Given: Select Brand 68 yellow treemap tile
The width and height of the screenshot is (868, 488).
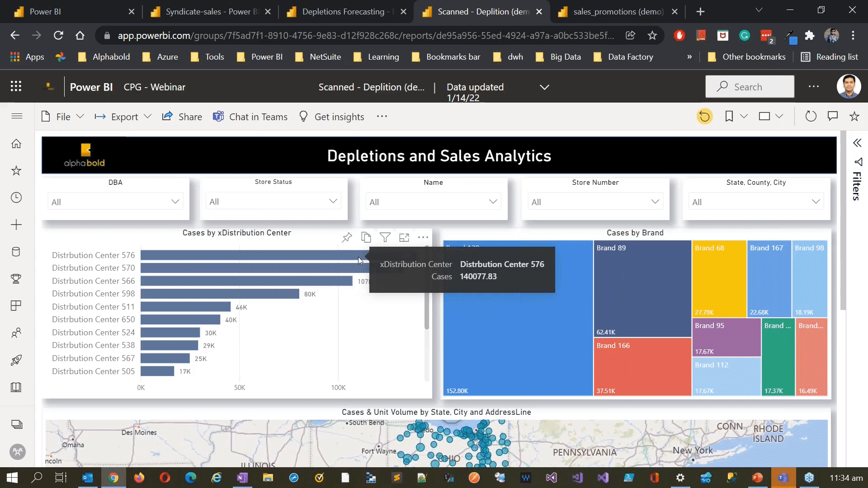Looking at the screenshot, I should pyautogui.click(x=719, y=279).
